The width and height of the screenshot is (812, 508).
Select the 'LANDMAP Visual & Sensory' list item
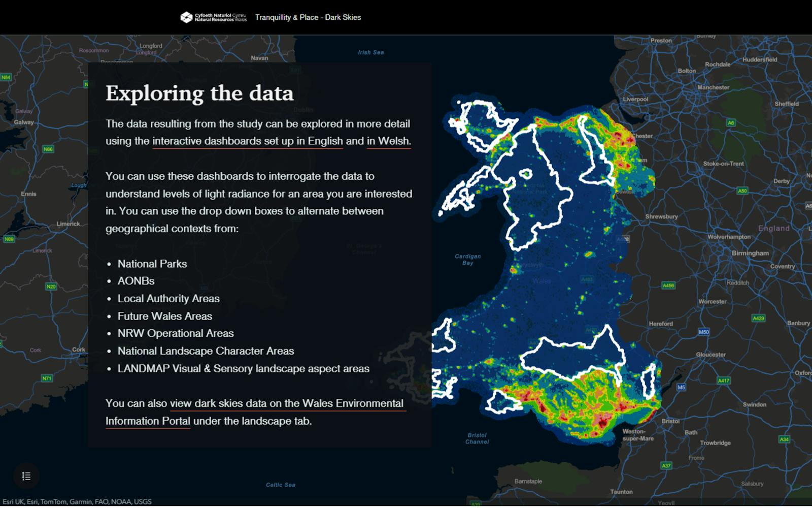[244, 369]
